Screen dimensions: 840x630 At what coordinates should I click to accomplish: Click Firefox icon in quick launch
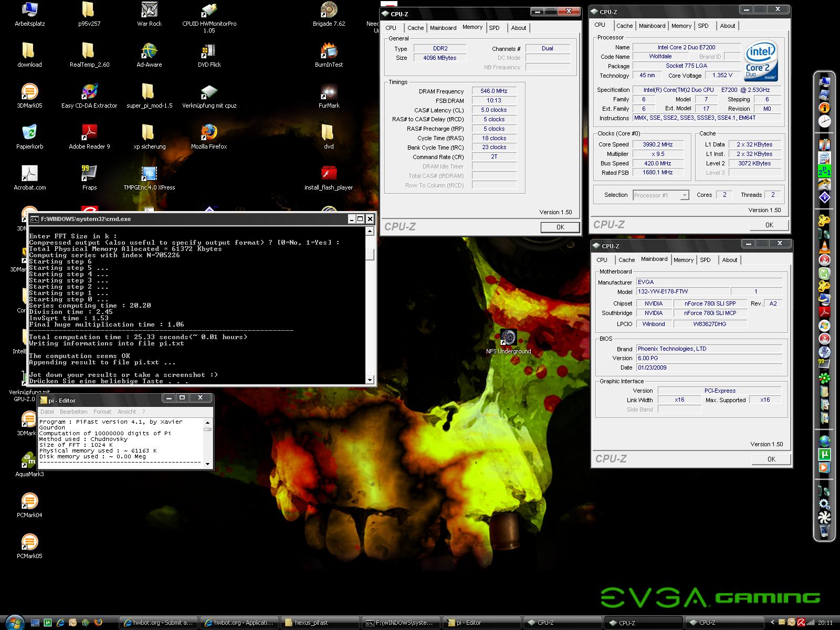click(98, 623)
